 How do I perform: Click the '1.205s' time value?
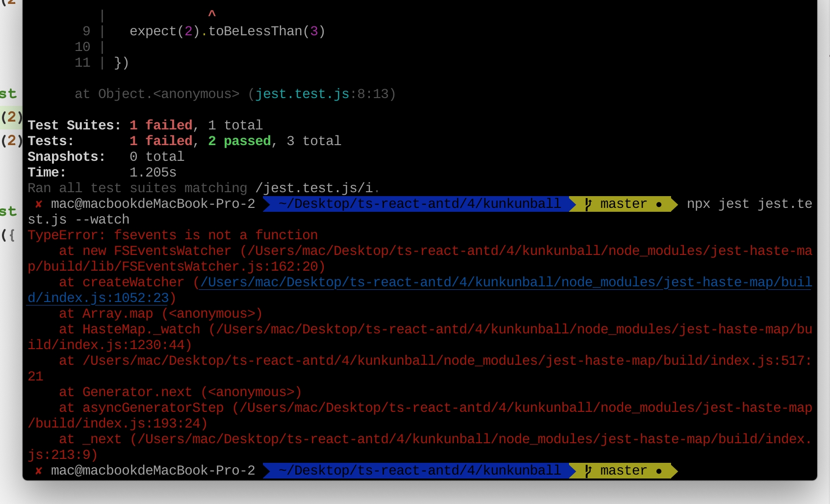[x=153, y=173]
